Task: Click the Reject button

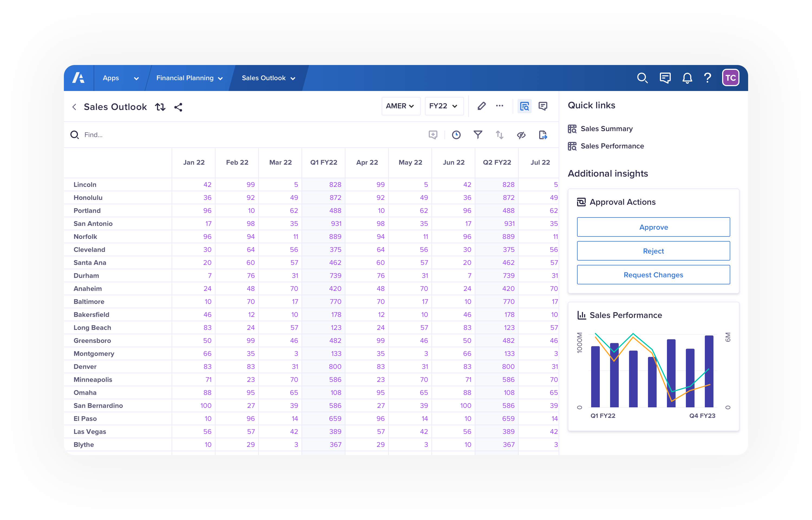Action: coord(653,251)
